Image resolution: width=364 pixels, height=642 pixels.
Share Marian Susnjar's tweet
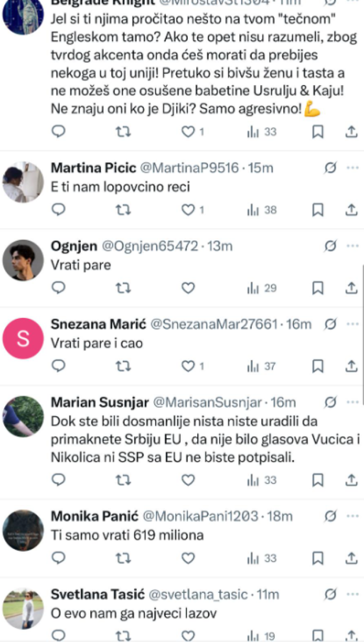click(351, 480)
